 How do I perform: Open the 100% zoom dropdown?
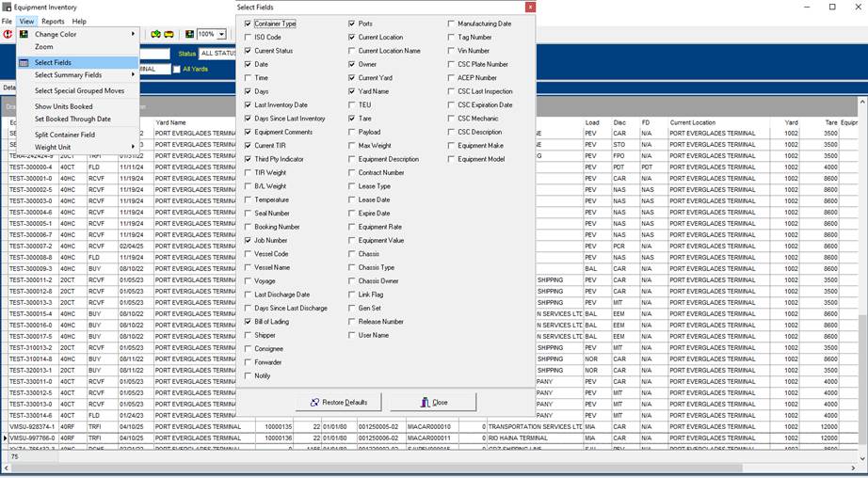[220, 34]
